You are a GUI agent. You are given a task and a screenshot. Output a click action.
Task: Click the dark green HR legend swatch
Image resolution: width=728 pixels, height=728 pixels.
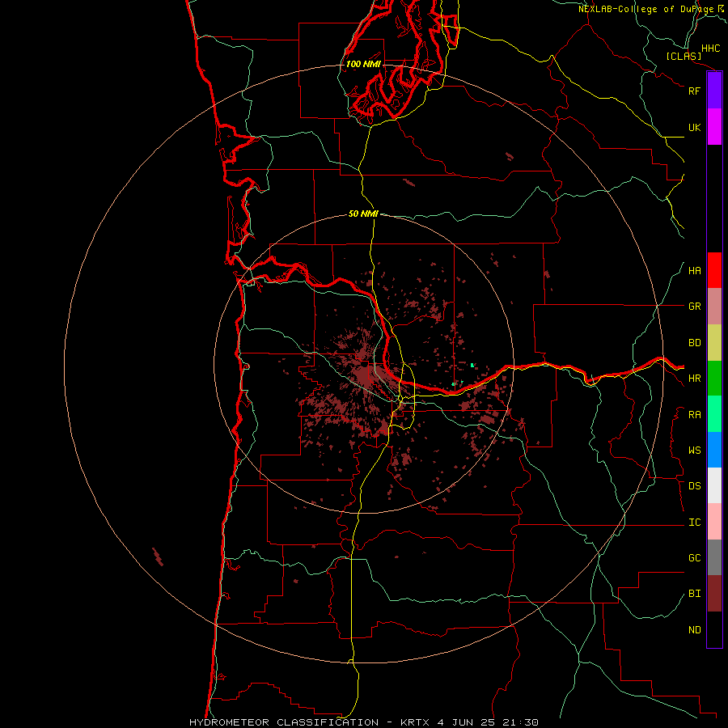coord(714,379)
